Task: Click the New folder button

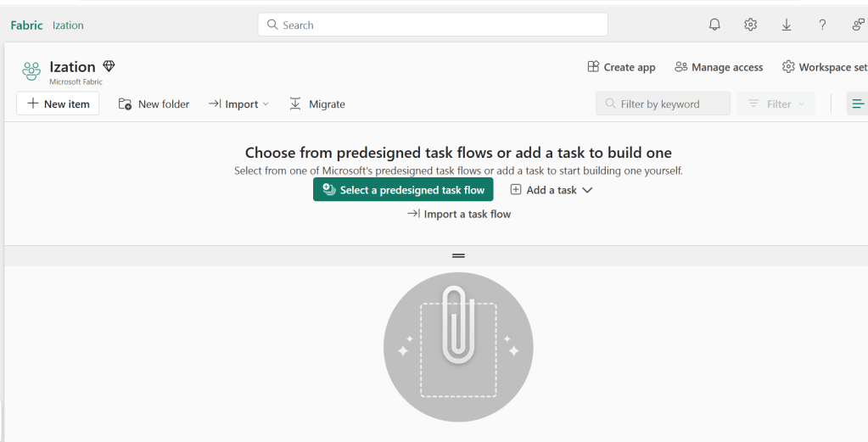Action: click(x=154, y=104)
